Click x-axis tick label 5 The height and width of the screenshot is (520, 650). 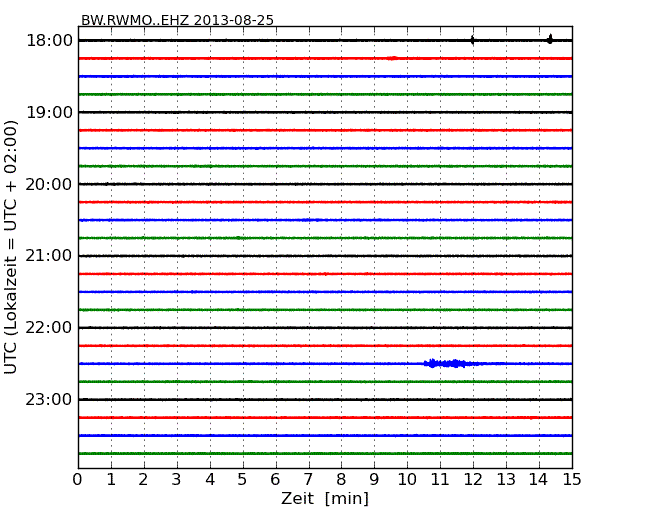point(243,480)
